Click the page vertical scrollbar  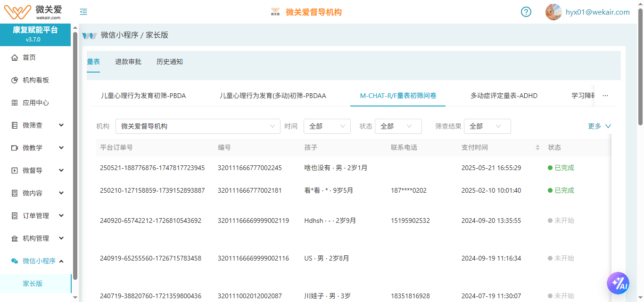point(640,66)
